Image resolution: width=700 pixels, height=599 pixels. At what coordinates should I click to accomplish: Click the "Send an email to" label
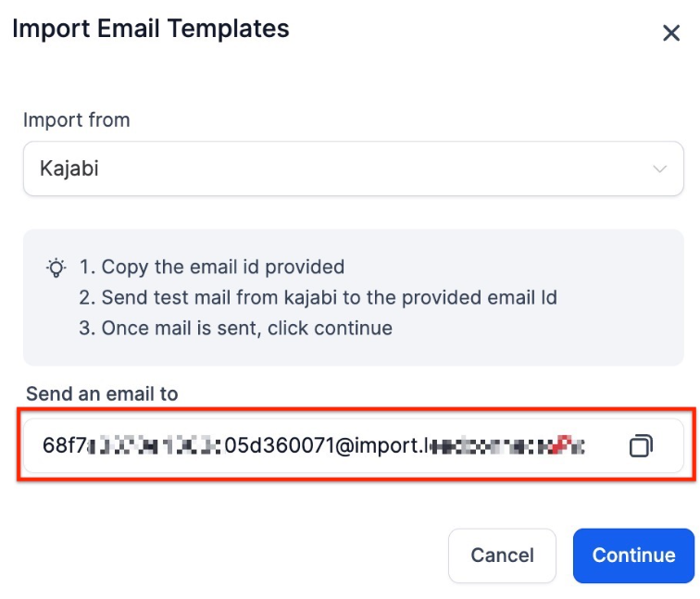pyautogui.click(x=102, y=393)
